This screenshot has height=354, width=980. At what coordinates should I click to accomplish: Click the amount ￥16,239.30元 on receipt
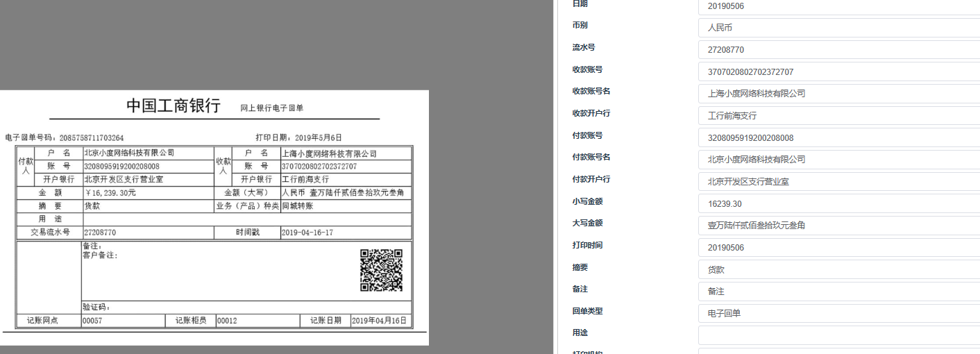point(110,193)
